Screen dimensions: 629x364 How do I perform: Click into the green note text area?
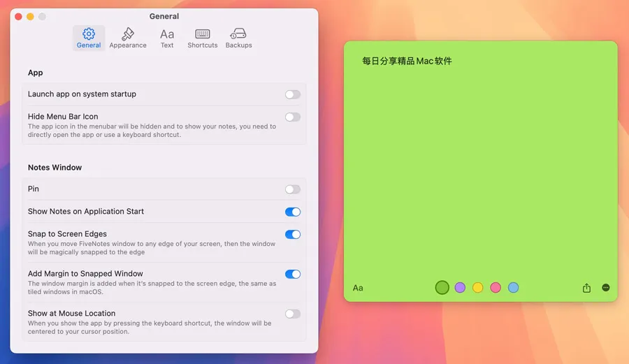point(480,168)
